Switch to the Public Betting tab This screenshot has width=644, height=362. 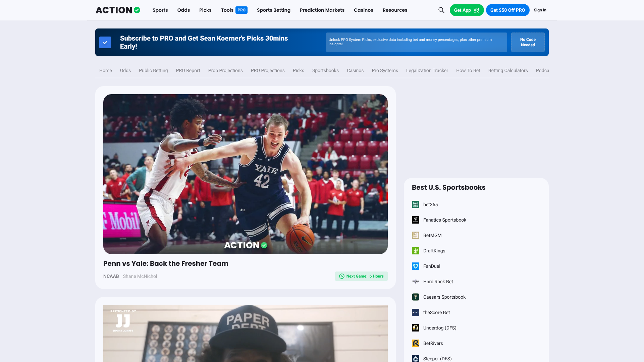(153, 70)
